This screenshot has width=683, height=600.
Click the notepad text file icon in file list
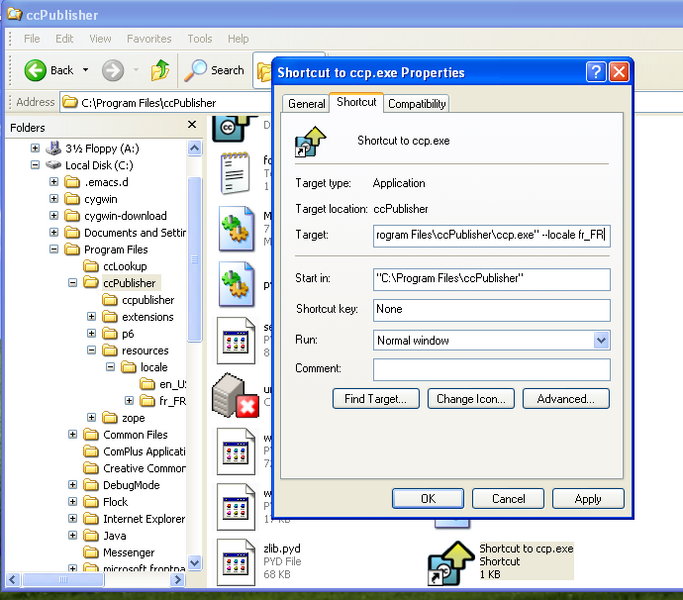click(x=235, y=173)
